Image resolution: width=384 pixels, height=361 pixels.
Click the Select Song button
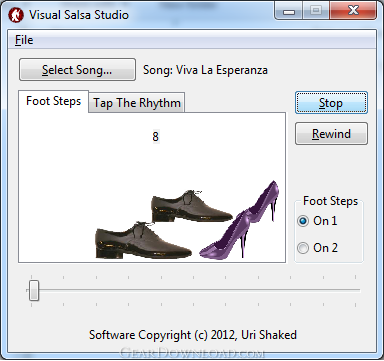click(77, 70)
